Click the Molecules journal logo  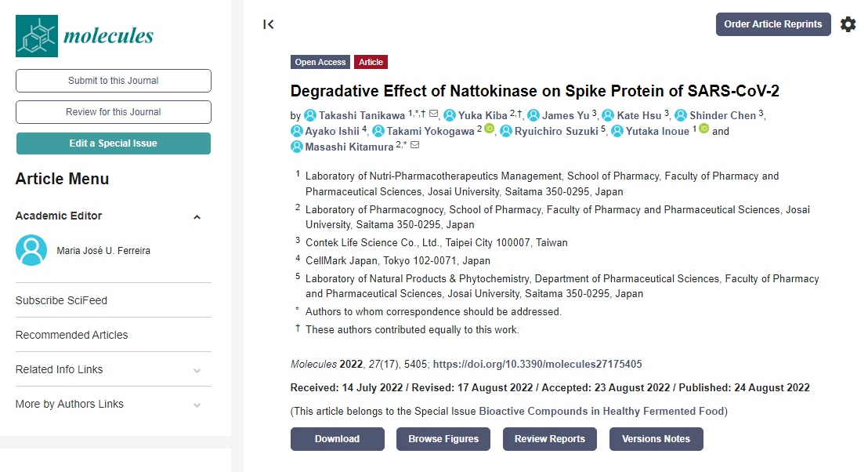[85, 36]
